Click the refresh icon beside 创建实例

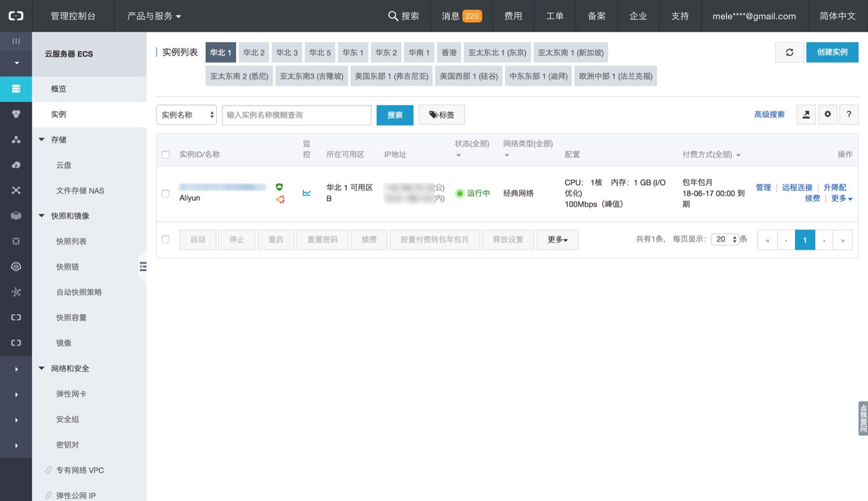(x=789, y=53)
